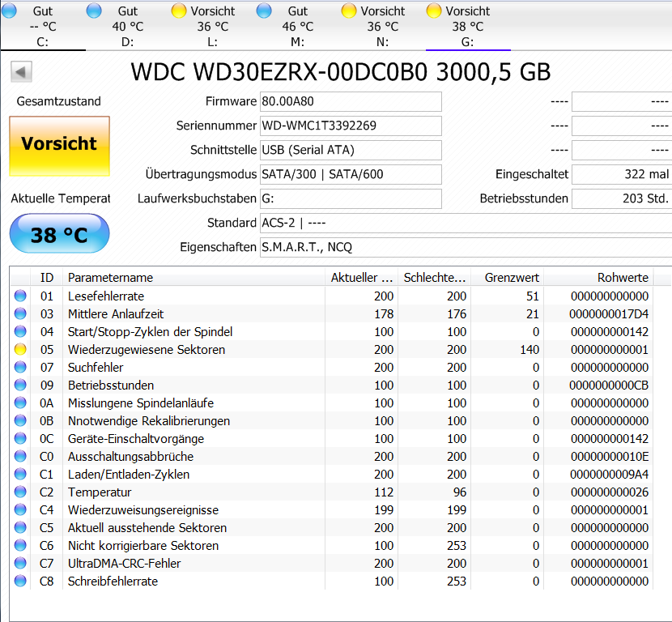Click ID cell 0C
The width and height of the screenshot is (672, 622).
point(47,438)
